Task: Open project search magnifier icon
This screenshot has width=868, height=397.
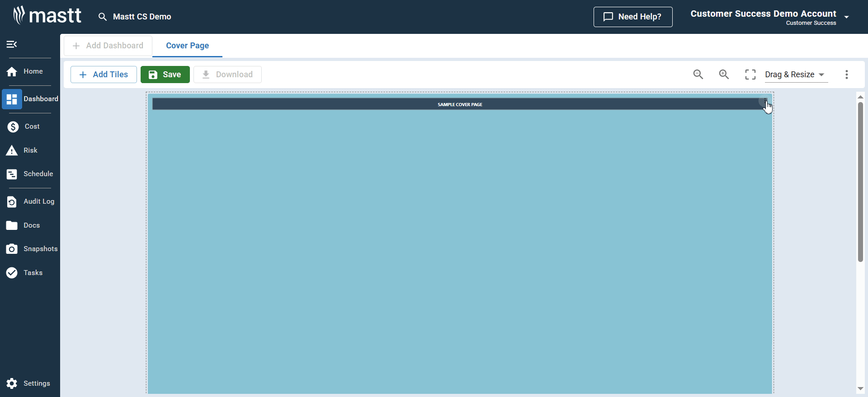Action: (x=103, y=17)
